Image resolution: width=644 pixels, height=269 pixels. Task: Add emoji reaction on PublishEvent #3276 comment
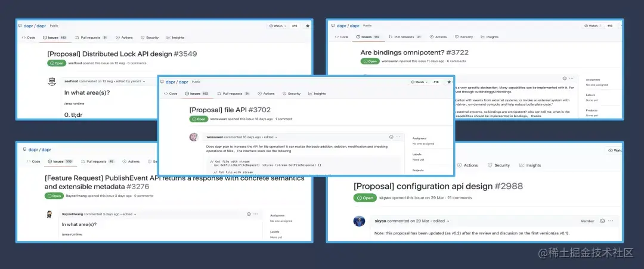tap(249, 214)
